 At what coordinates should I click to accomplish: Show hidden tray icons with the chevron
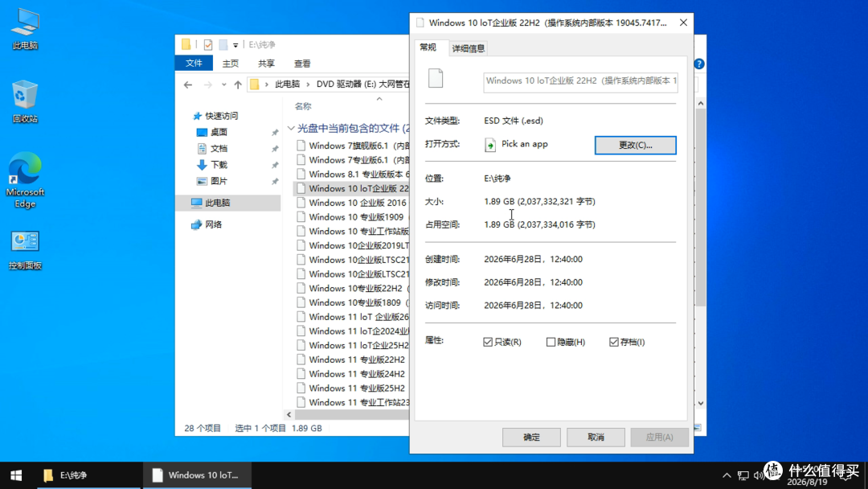(x=727, y=475)
